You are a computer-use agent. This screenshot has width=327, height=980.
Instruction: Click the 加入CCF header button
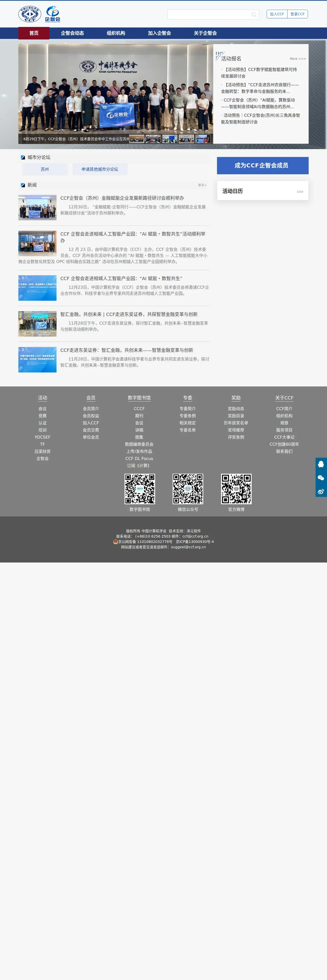[277, 14]
